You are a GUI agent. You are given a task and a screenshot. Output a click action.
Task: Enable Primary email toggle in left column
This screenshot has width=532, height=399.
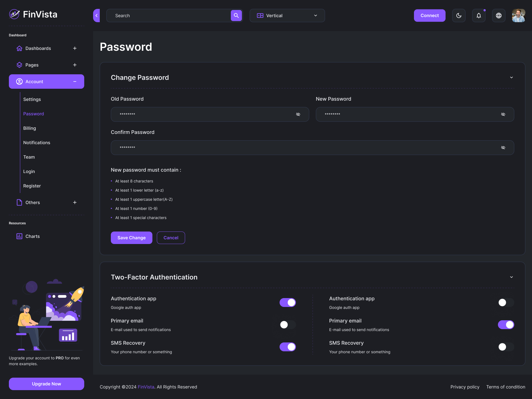288,325
